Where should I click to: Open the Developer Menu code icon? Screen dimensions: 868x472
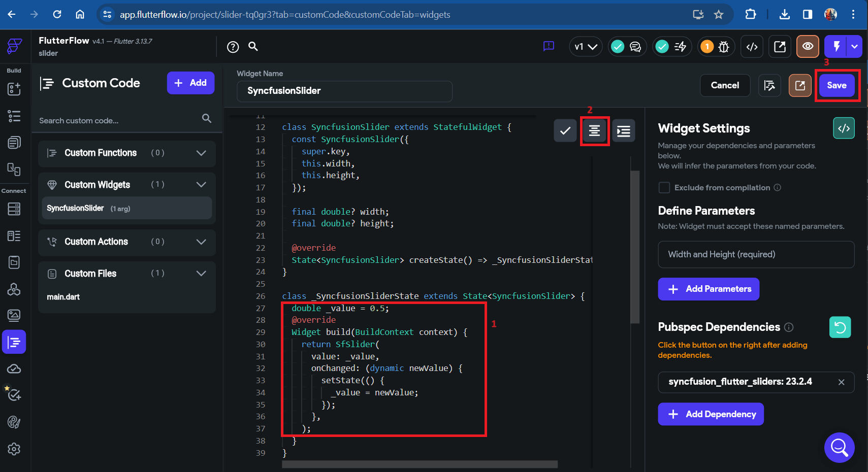(752, 47)
